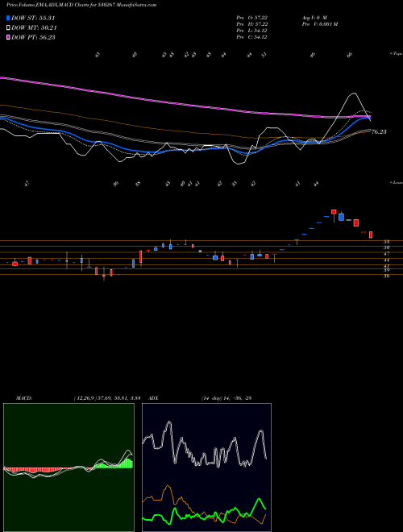Click the ADX '(14 day) 14, +36, -28' readout
The width and height of the screenshot is (403, 532).
(226, 398)
